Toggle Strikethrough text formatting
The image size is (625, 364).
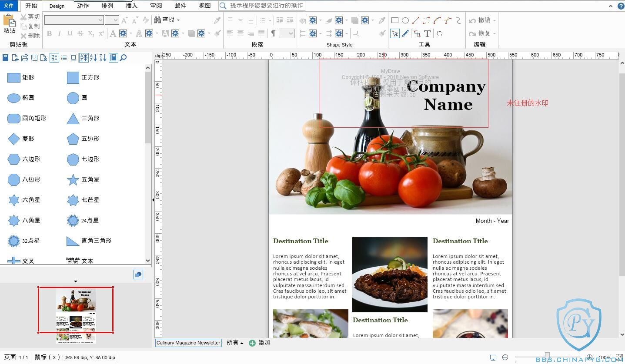pyautogui.click(x=80, y=33)
